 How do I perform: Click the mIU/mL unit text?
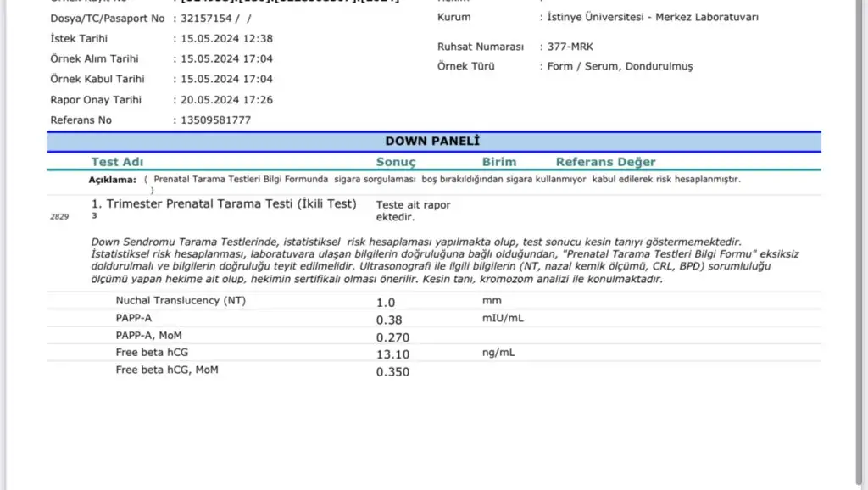pos(504,318)
